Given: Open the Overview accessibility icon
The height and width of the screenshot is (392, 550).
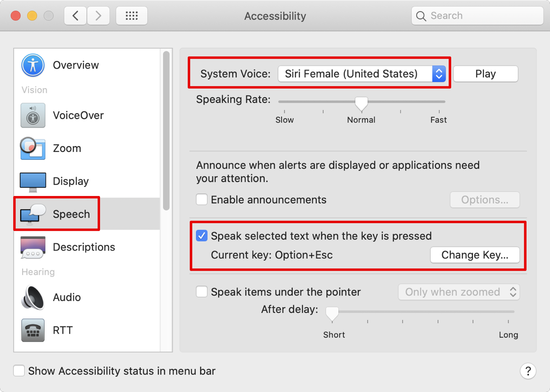Looking at the screenshot, I should (x=33, y=65).
